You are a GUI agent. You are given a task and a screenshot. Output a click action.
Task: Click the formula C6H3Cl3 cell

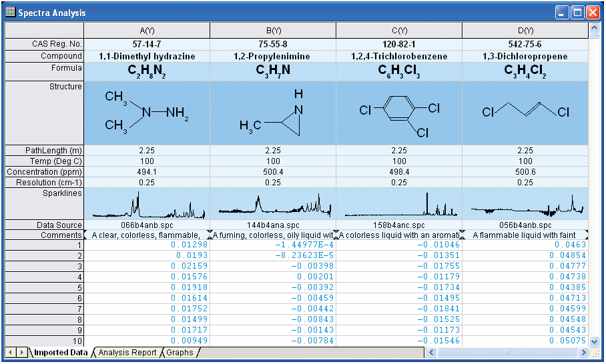[399, 71]
